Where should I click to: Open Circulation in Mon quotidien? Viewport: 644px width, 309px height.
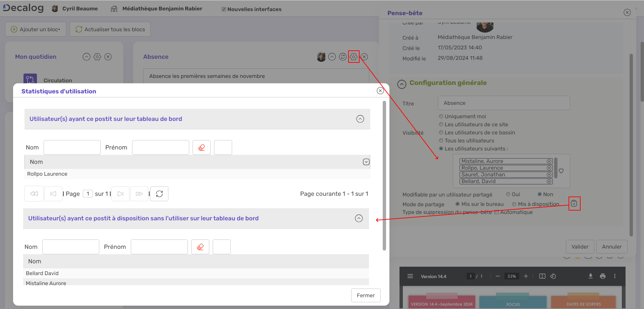pos(57,80)
